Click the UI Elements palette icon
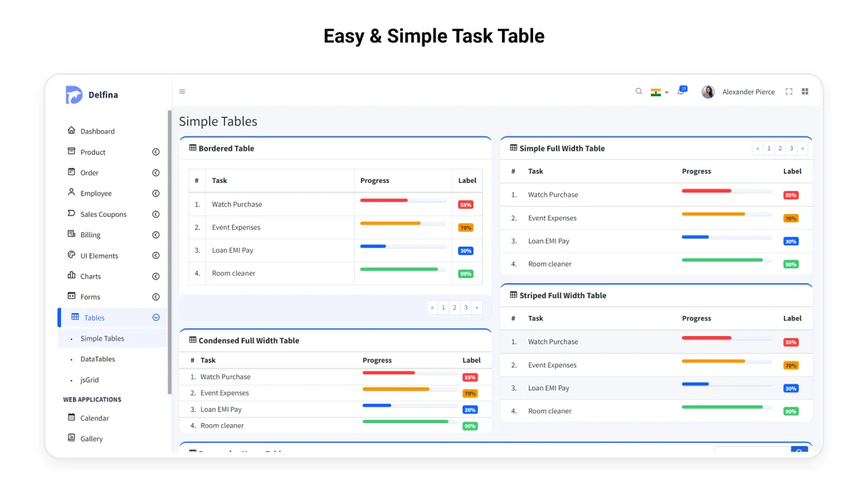 tap(72, 256)
